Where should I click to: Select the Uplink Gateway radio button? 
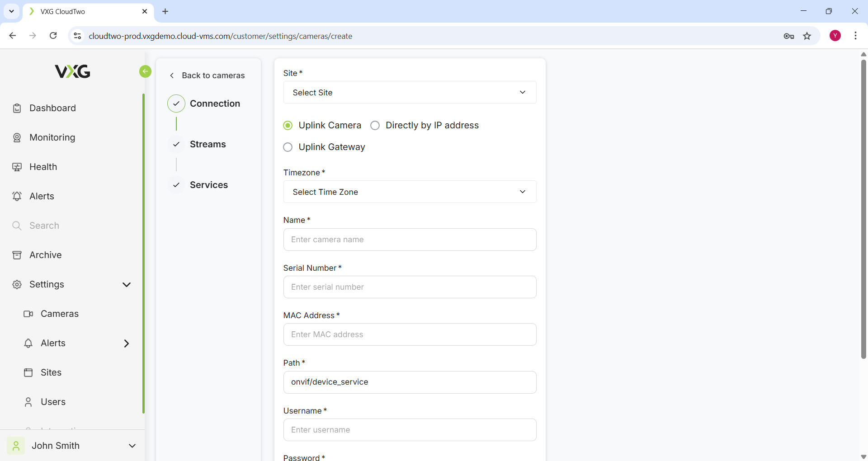[x=288, y=147]
